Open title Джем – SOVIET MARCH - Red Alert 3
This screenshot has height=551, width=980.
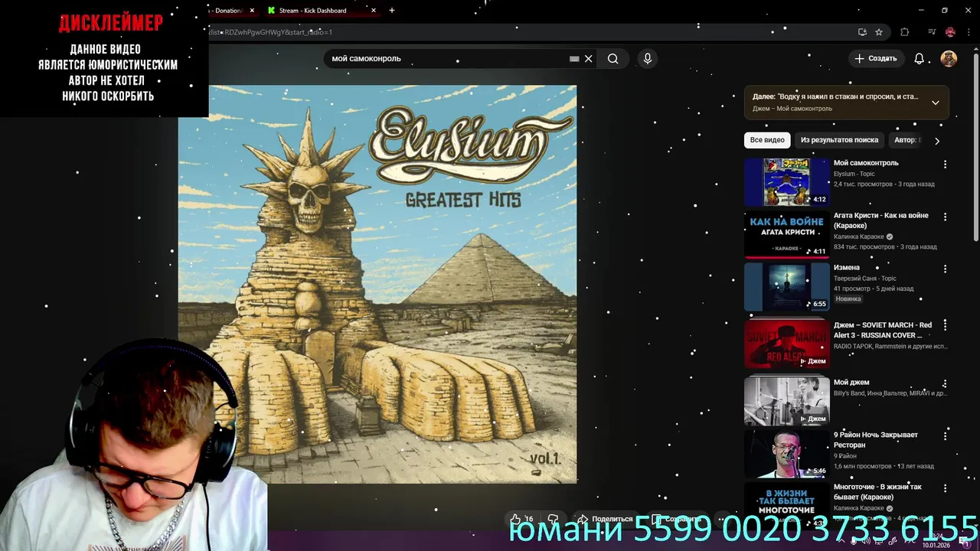click(883, 330)
